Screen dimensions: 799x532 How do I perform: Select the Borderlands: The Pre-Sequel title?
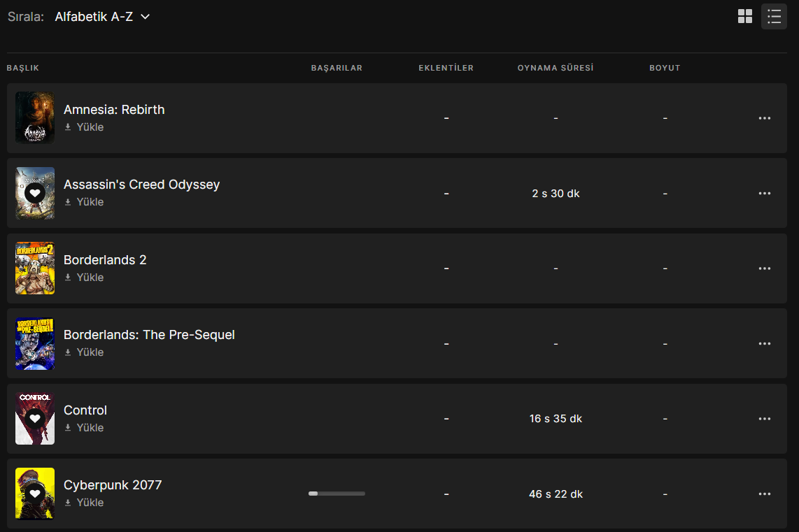(149, 334)
